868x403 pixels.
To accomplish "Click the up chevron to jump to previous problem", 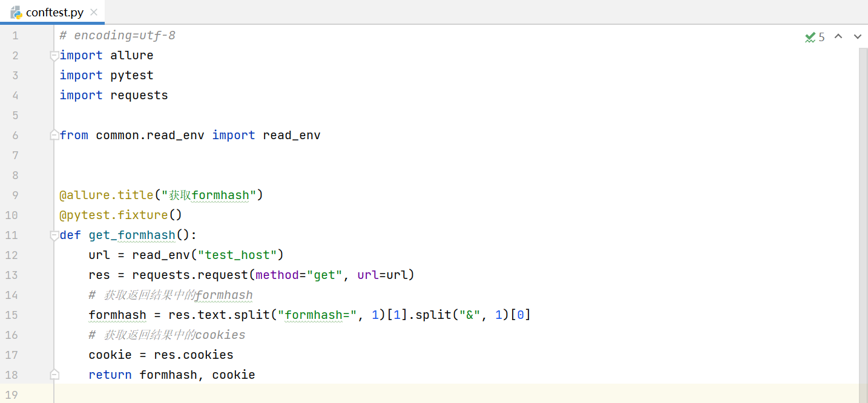I will point(838,36).
